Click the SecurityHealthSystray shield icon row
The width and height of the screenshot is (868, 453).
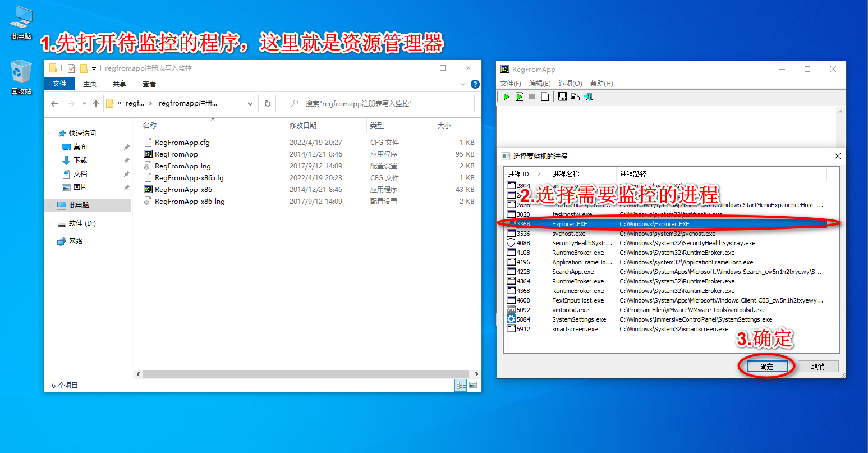coord(666,243)
